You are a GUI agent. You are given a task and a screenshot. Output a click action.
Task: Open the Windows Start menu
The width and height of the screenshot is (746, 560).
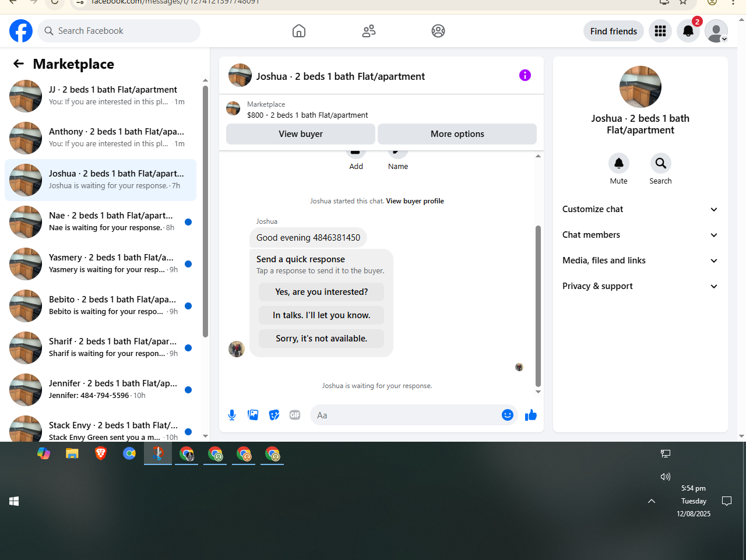pos(14,501)
